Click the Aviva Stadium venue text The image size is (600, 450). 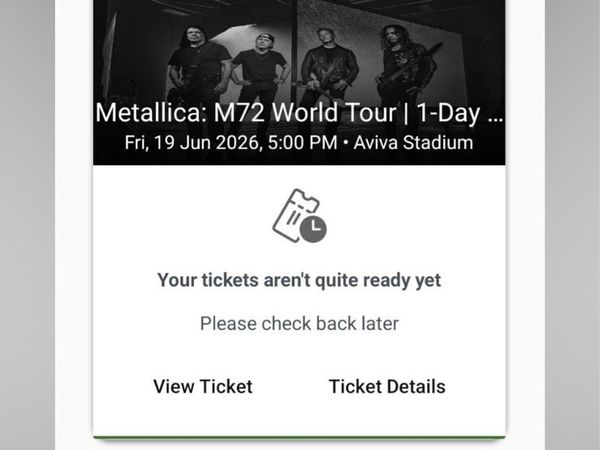[x=413, y=143]
